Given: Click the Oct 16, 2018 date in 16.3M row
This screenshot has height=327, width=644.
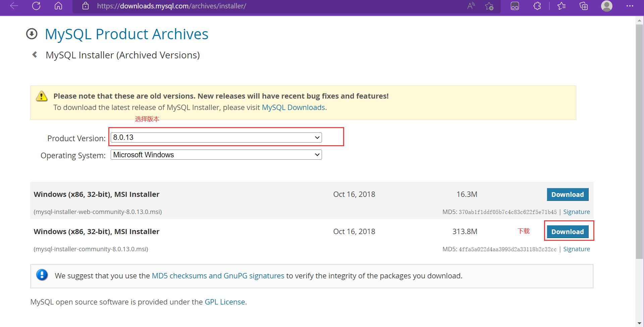Looking at the screenshot, I should coord(354,195).
